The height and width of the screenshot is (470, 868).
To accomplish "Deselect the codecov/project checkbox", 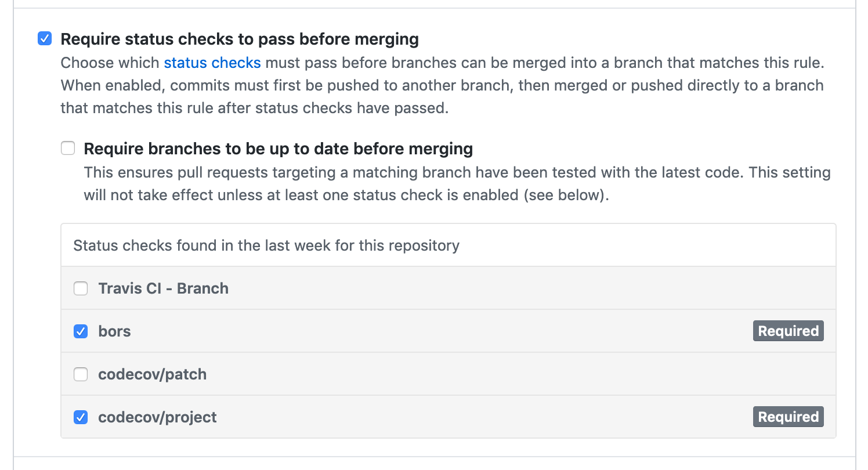I will coord(81,417).
